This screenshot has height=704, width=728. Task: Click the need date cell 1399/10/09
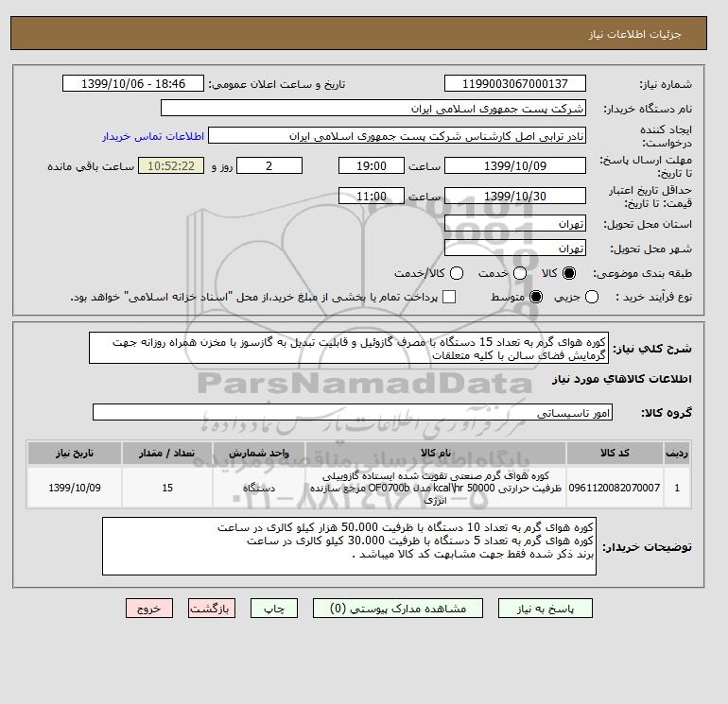(x=75, y=488)
